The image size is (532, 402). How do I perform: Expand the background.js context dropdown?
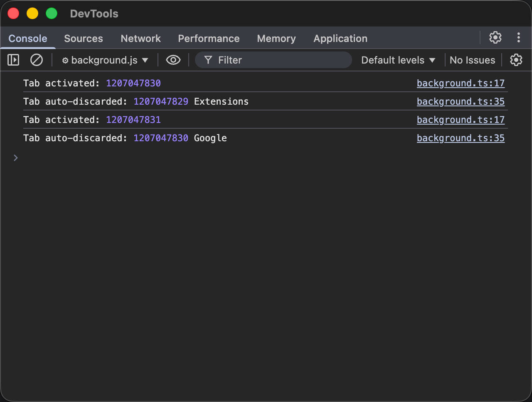click(105, 60)
